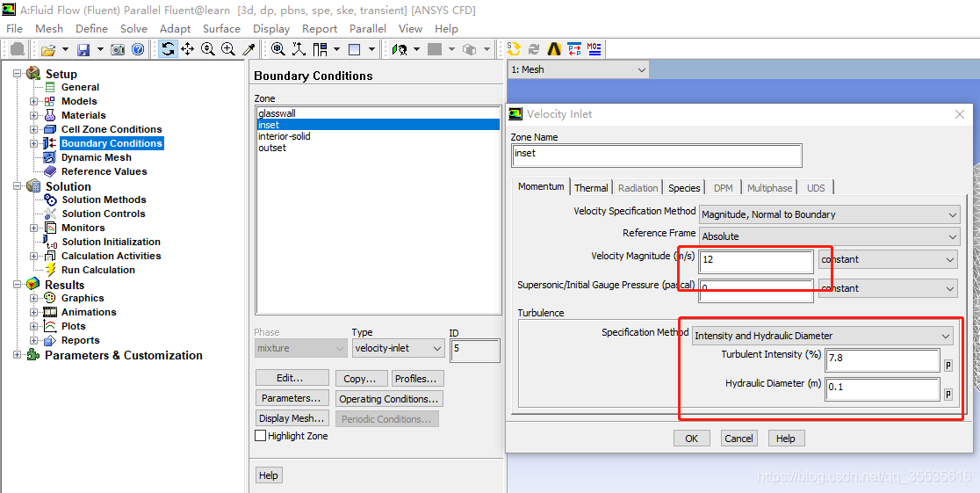980x493 pixels.
Task: Expand the Materials tree node
Action: (33, 115)
